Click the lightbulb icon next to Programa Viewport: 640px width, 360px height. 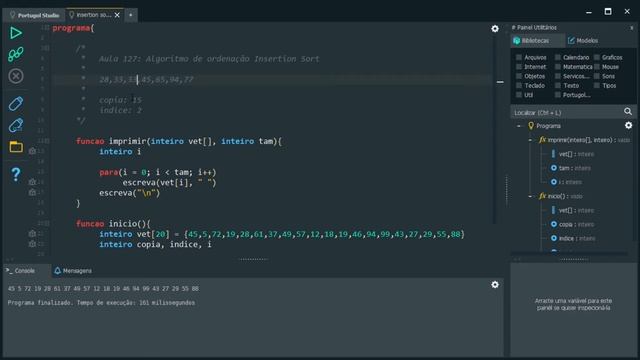click(x=531, y=126)
